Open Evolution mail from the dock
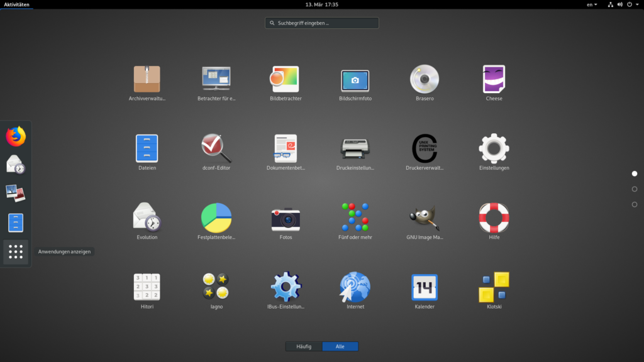The width and height of the screenshot is (644, 362). pos(16,165)
